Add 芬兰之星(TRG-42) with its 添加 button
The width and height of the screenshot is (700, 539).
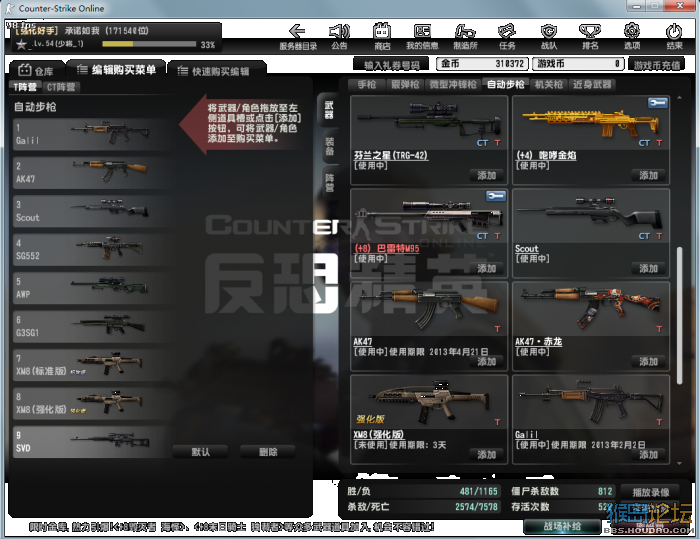click(x=487, y=175)
